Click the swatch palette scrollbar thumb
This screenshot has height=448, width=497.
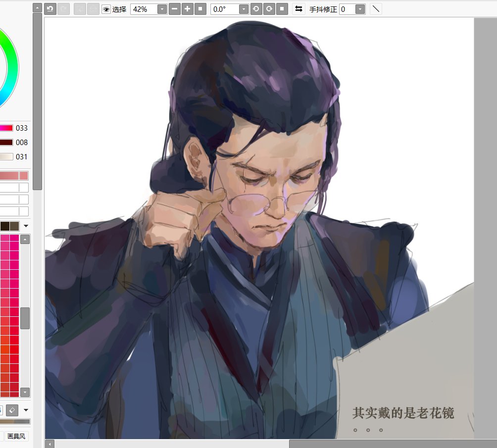[x=25, y=318]
